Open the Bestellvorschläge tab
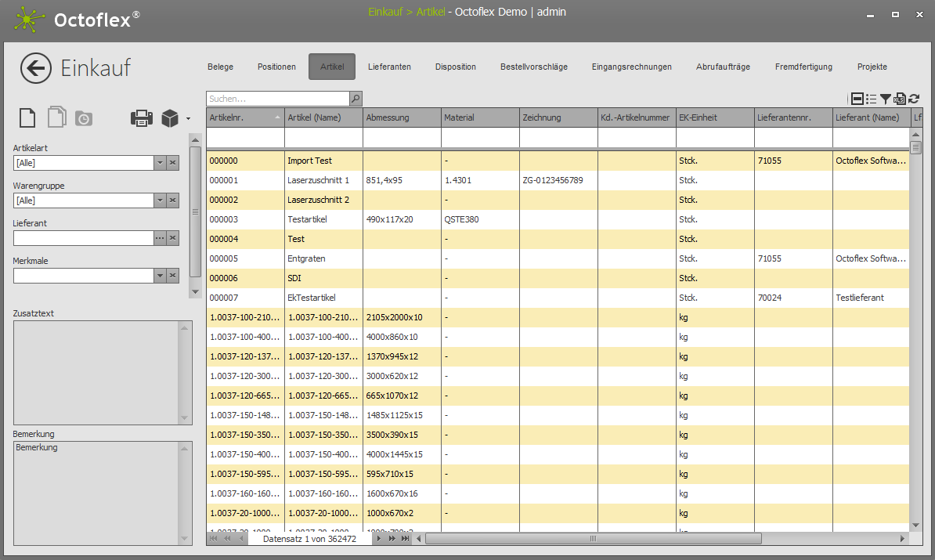935x560 pixels. (x=534, y=67)
